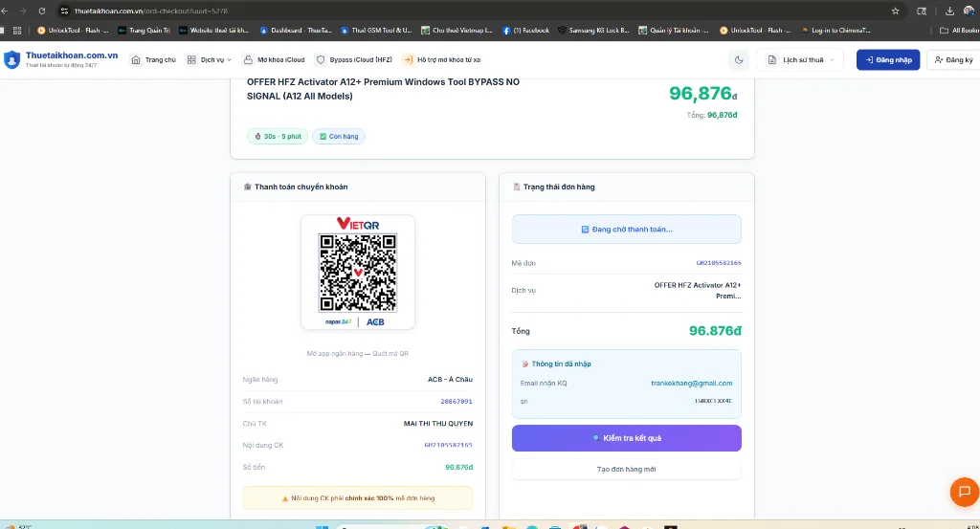This screenshot has width=980, height=529.
Task: Go to Trang chủ home link
Action: point(154,60)
